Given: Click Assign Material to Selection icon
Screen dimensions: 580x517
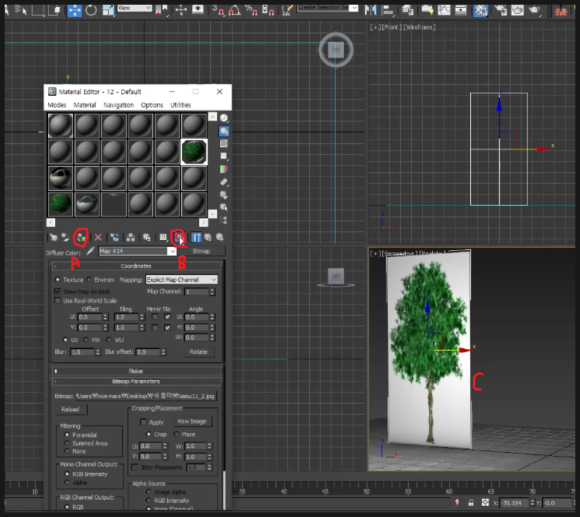Looking at the screenshot, I should (x=80, y=237).
